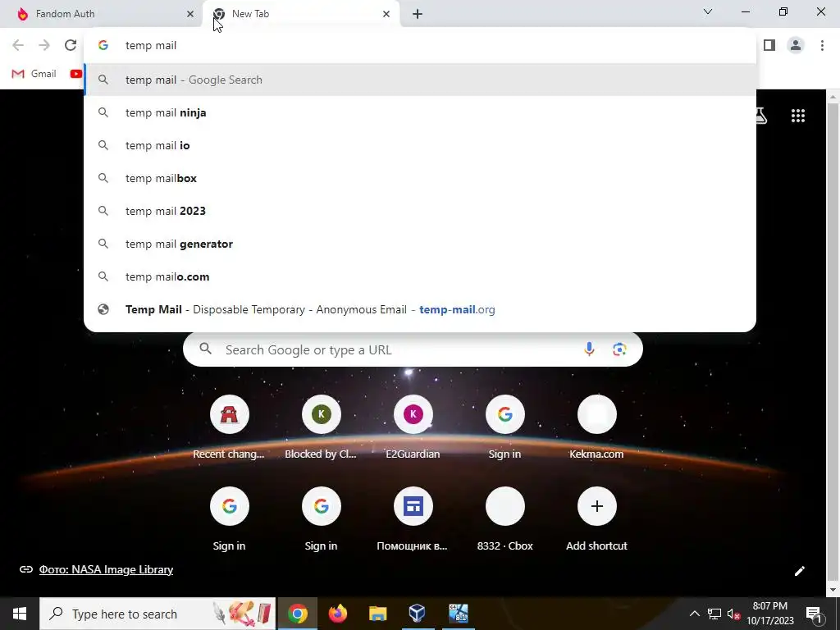840x630 pixels.
Task: Click the browser forward arrow
Action: click(x=44, y=46)
